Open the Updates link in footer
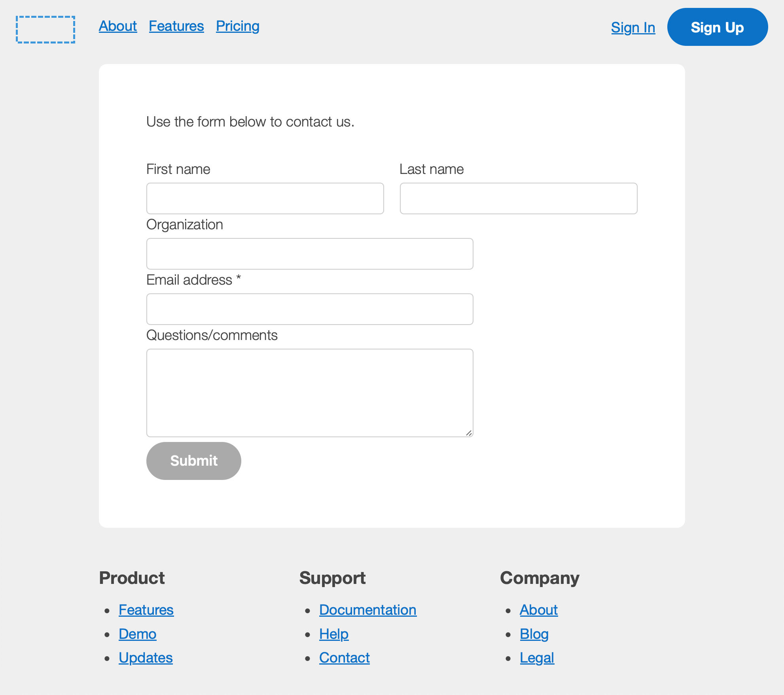 click(x=145, y=658)
